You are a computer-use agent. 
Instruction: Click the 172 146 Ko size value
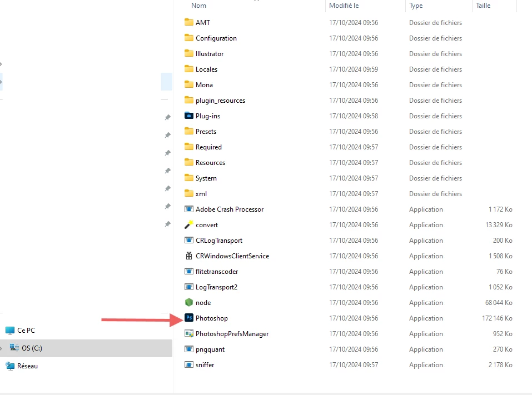(497, 318)
